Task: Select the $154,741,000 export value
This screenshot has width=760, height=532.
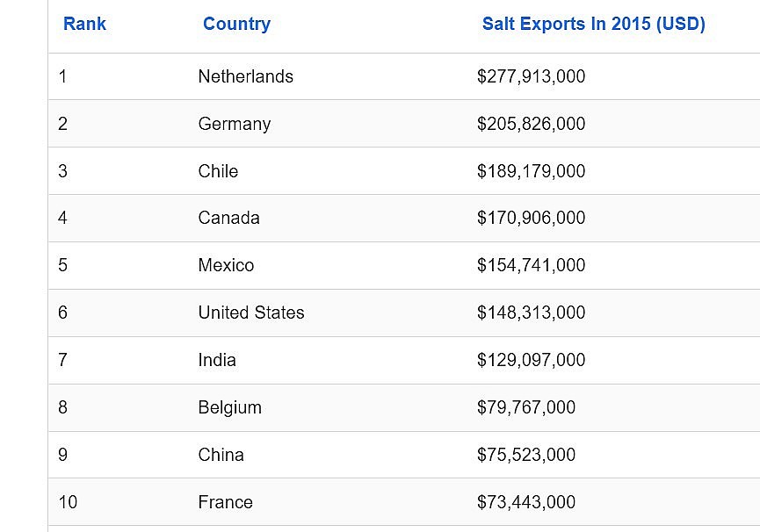Action: coord(531,265)
